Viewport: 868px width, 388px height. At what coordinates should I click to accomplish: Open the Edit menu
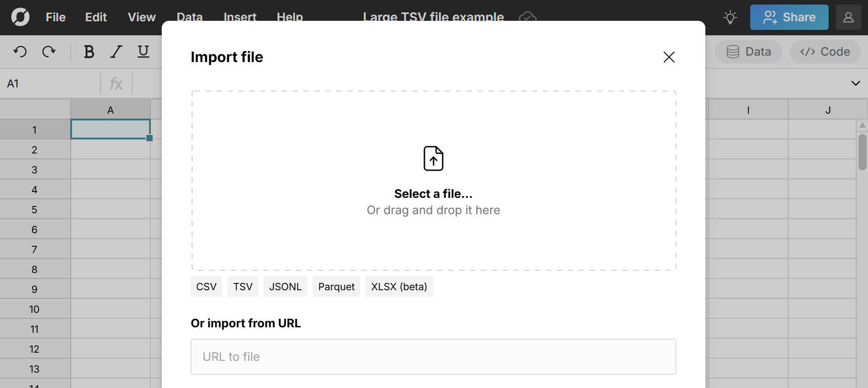96,17
